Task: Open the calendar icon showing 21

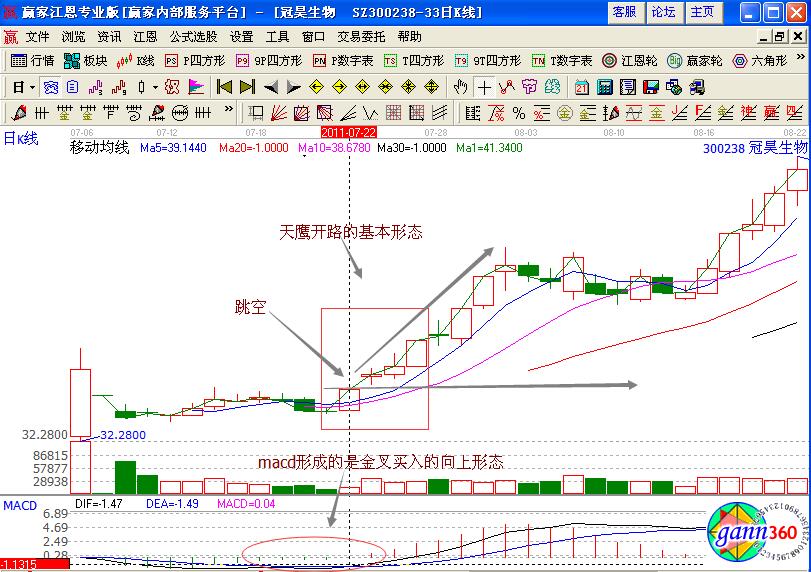Action: (583, 86)
